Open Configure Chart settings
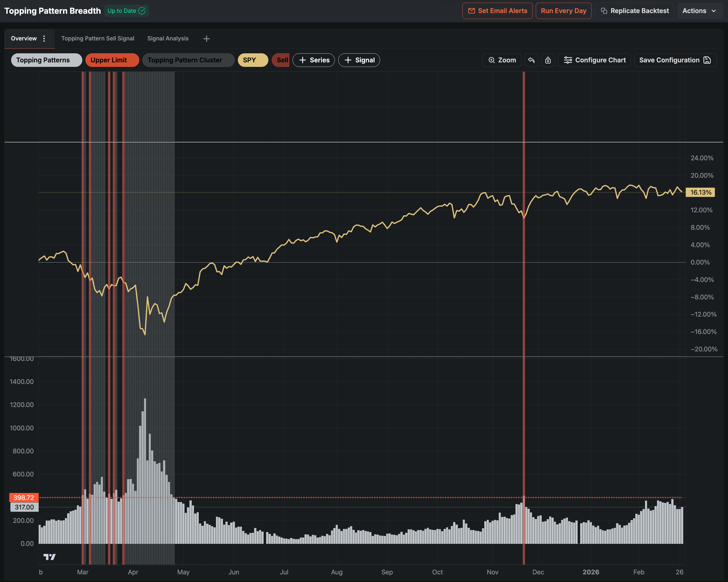This screenshot has height=582, width=728. click(x=594, y=60)
